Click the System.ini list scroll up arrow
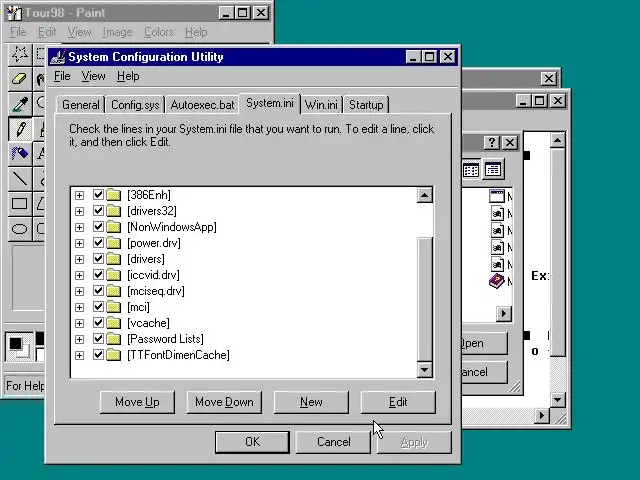640x480 pixels. [x=424, y=196]
